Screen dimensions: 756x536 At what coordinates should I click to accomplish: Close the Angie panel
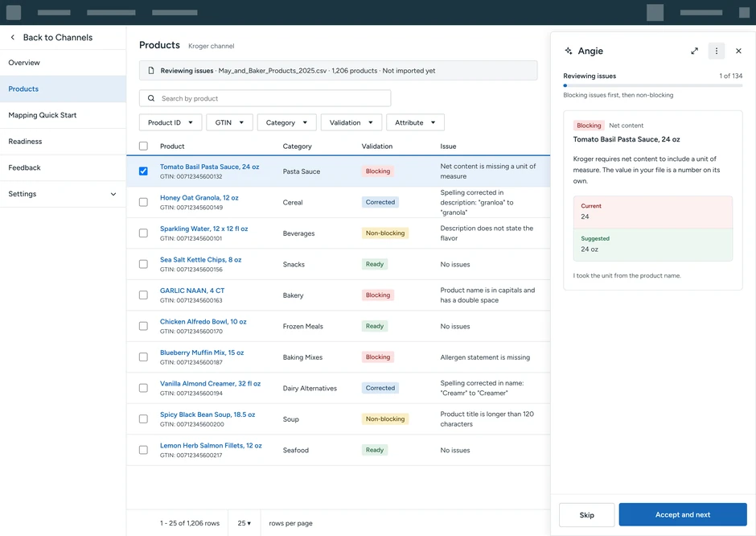[738, 51]
